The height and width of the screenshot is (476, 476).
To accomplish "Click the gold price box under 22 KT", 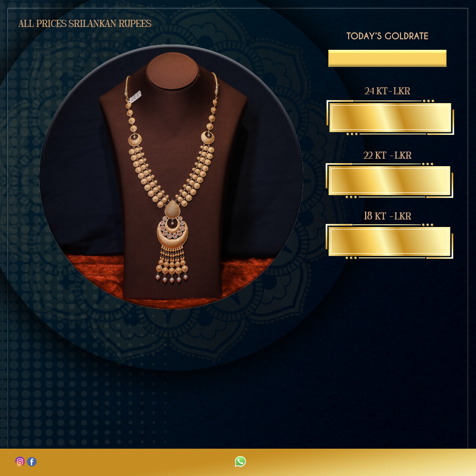I will click(x=390, y=181).
